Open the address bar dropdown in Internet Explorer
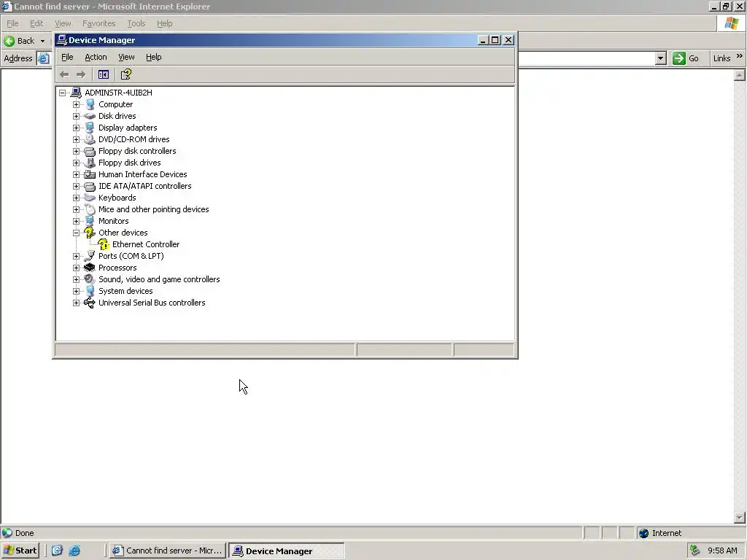Screen dimensions: 747x560 660,58
